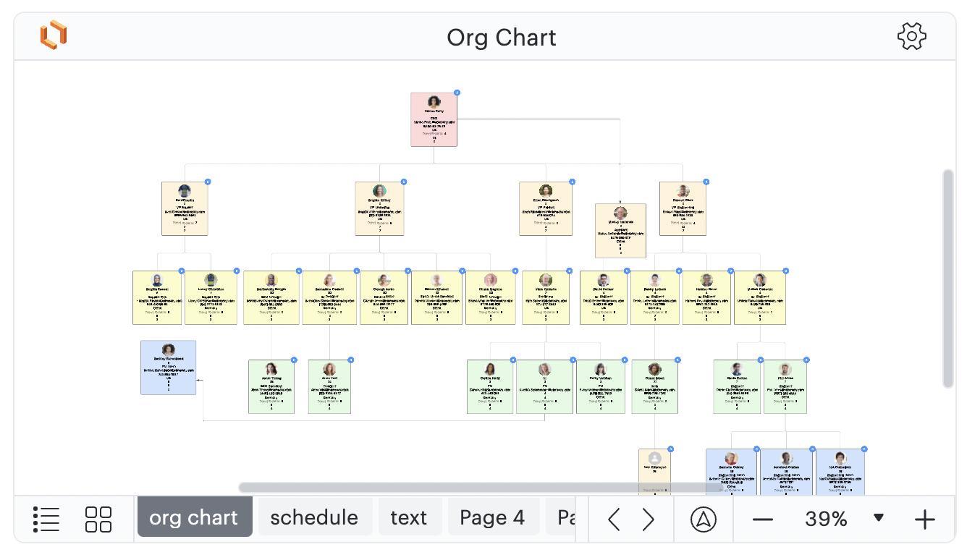Click the zoom out minus icon
The width and height of the screenshot is (967, 560).
(763, 519)
